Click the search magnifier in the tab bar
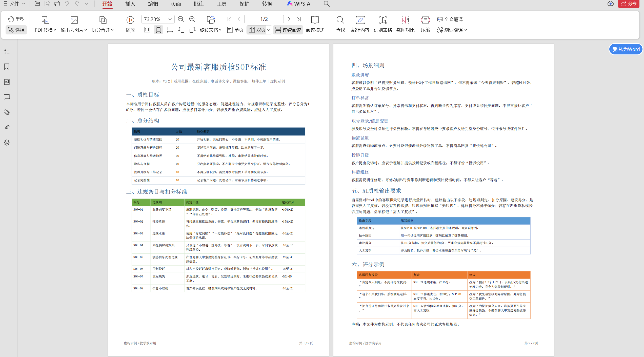Screen dimensions: 644x357 [x=327, y=4]
